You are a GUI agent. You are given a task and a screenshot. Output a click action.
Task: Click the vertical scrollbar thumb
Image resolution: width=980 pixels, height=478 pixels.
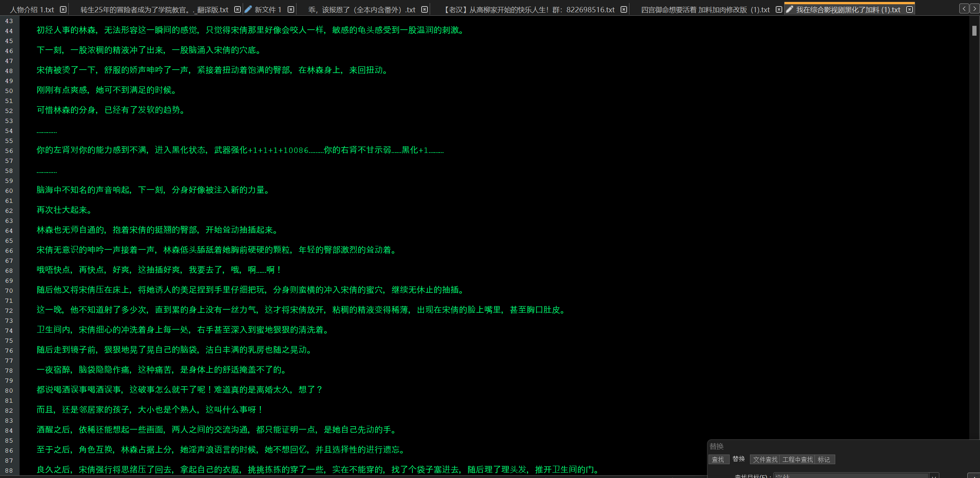click(974, 31)
